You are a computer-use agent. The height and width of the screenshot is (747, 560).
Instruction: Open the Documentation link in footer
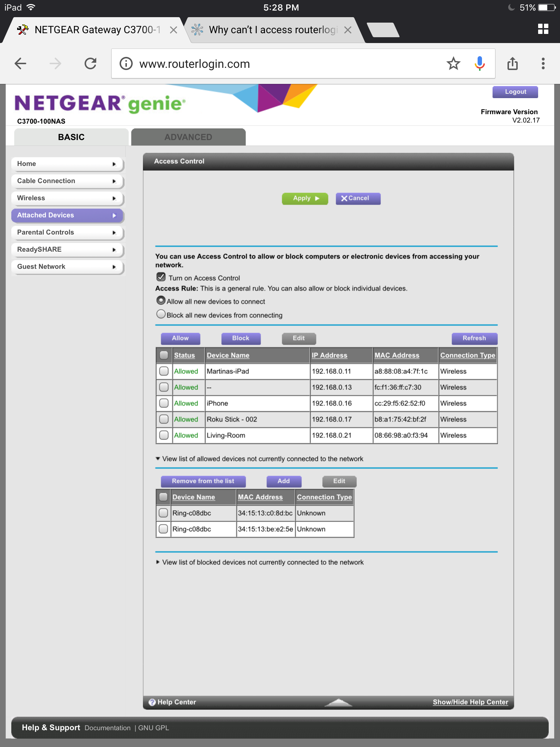[108, 728]
